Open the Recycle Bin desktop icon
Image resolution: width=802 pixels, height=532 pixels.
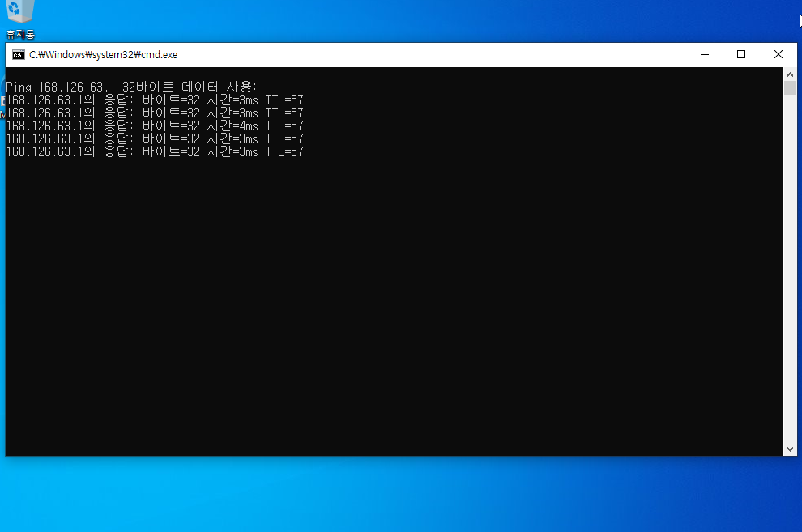click(x=20, y=19)
